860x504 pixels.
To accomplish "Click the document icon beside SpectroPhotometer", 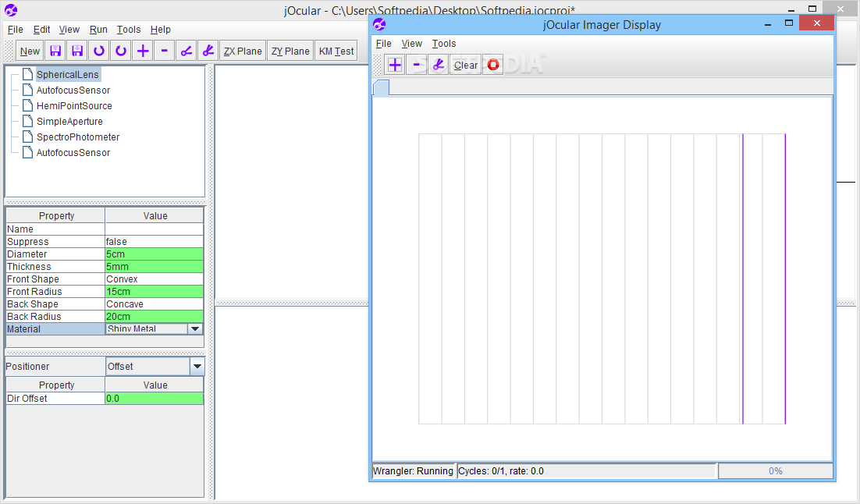I will coord(27,137).
